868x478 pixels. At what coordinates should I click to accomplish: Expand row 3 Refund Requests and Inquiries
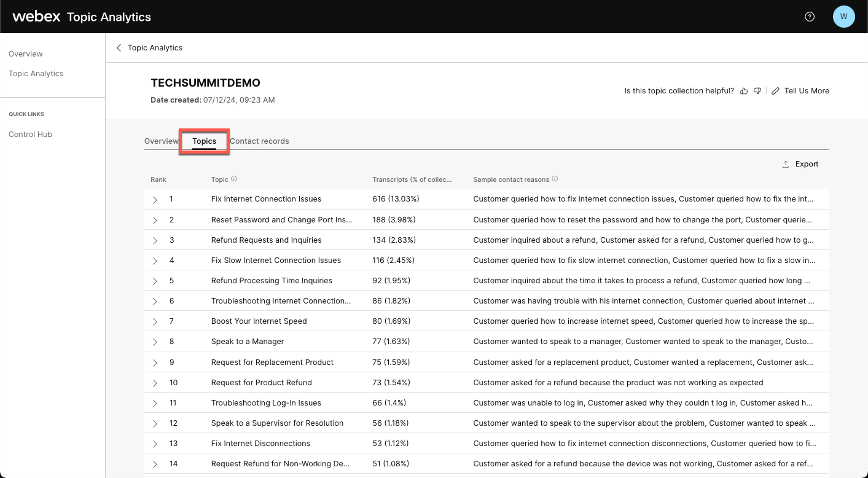point(155,240)
